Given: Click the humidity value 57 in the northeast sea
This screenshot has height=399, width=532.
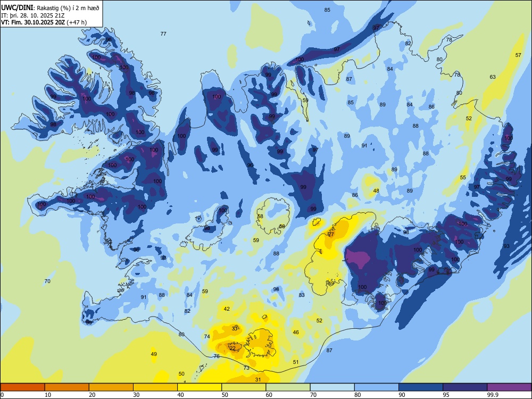Looking at the screenshot, I should tap(518, 55).
